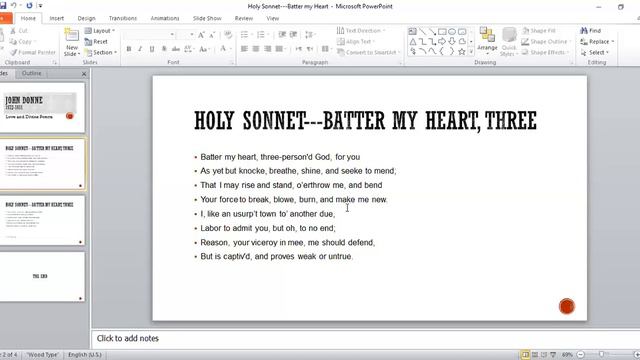Screen dimensions: 640x360
Task: Click the Undo icon in title bar
Action: pos(13,6)
